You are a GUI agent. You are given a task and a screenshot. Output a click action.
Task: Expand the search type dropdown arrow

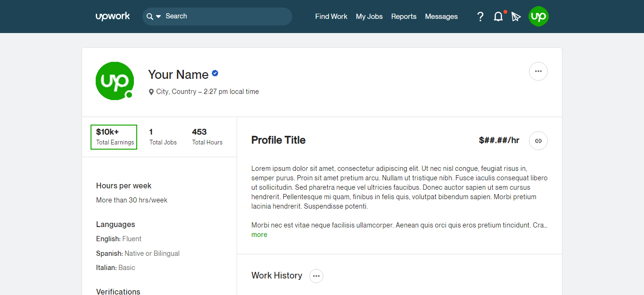coord(158,17)
